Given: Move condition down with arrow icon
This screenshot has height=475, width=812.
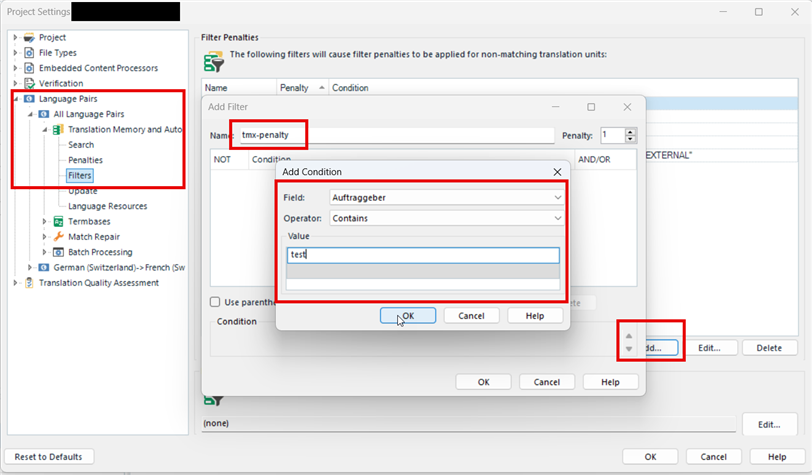Looking at the screenshot, I should [629, 349].
